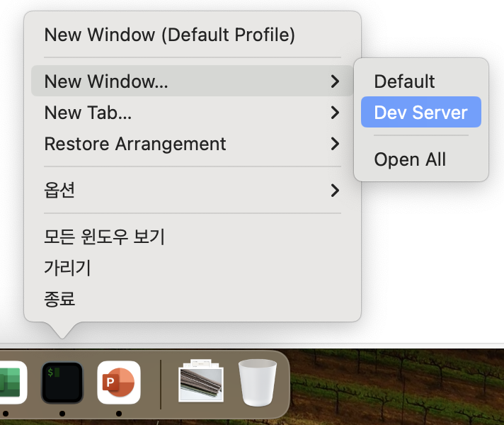Image resolution: width=504 pixels, height=425 pixels.
Task: Open the 옵션 submenu
Action: [193, 190]
